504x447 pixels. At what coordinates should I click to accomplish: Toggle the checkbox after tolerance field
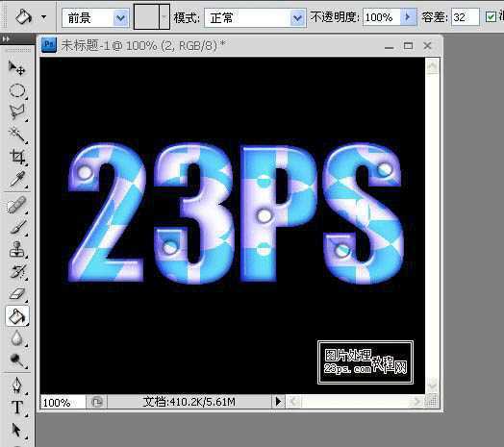(491, 16)
